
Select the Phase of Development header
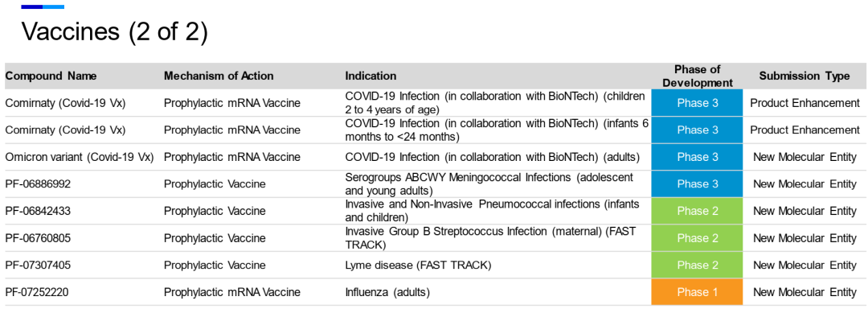click(698, 76)
